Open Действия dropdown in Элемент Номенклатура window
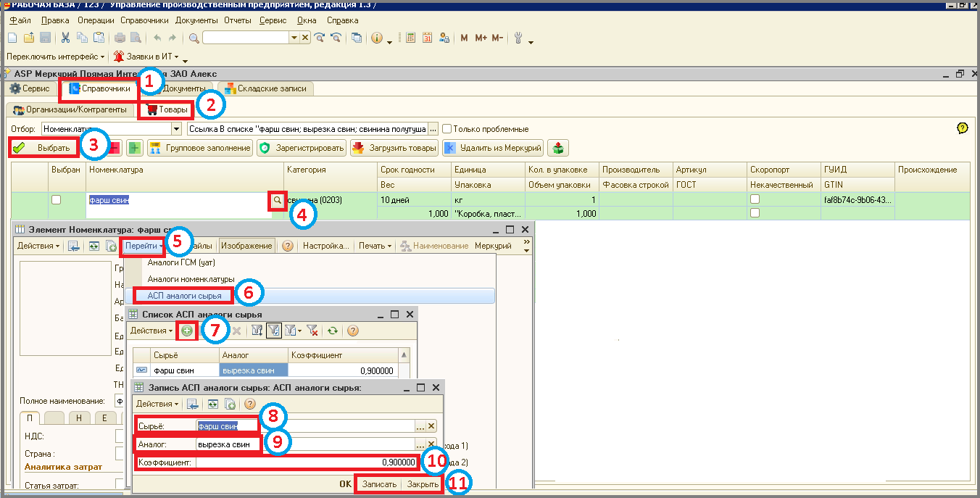This screenshot has width=980, height=498. click(x=38, y=246)
